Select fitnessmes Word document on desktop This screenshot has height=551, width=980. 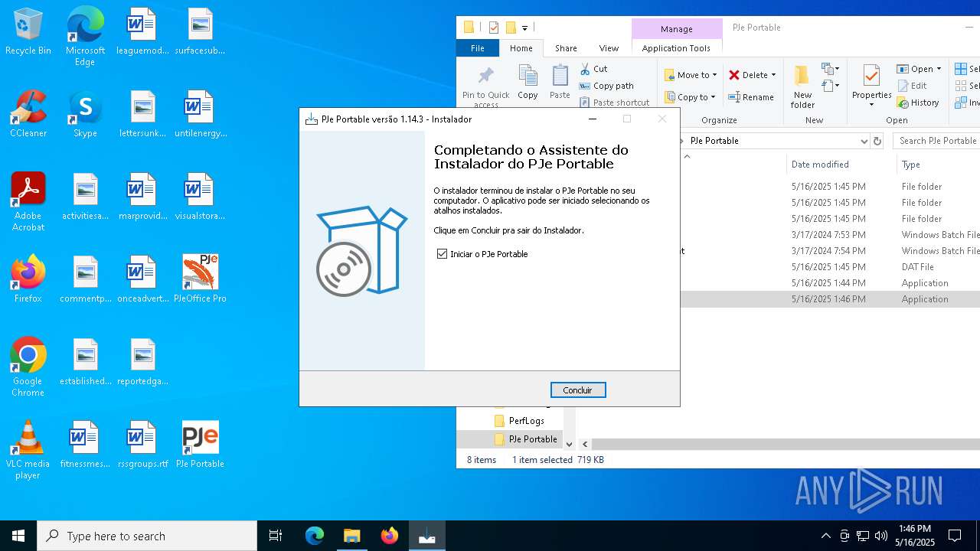coord(86,445)
